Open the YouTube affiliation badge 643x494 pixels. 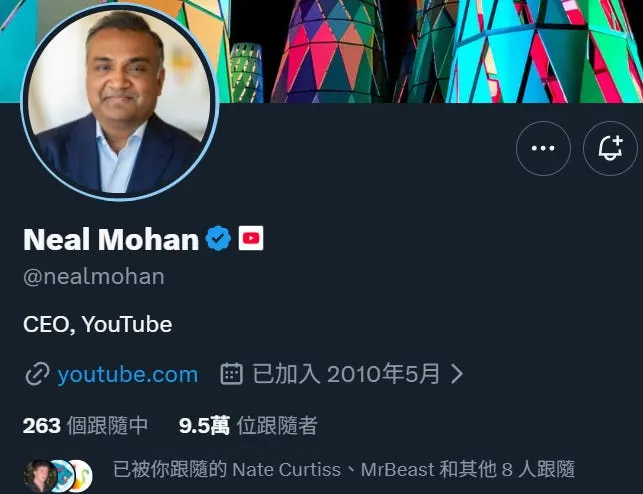[x=251, y=238]
